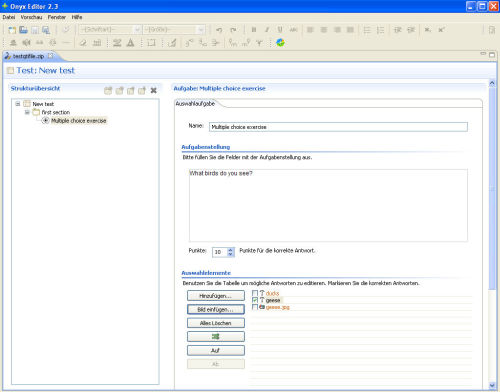
Task: Close the testqtifile.zip tab
Action: coord(50,56)
